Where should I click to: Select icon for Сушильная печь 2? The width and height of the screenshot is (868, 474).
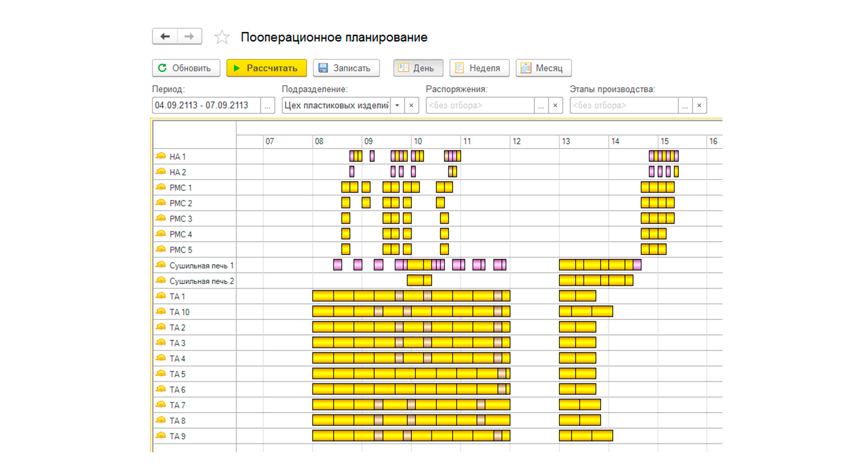pyautogui.click(x=161, y=280)
